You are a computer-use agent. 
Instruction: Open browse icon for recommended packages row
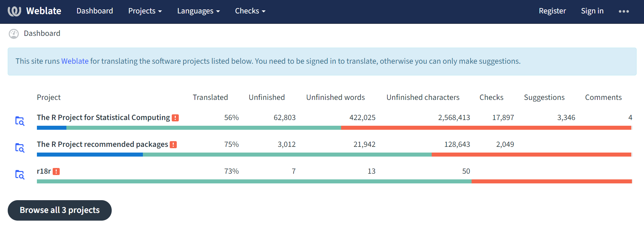[20, 148]
